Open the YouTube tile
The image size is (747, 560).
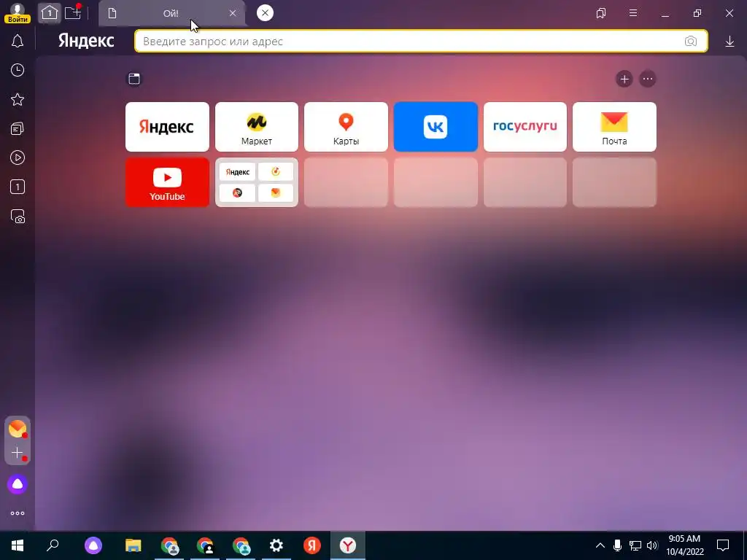pos(167,182)
